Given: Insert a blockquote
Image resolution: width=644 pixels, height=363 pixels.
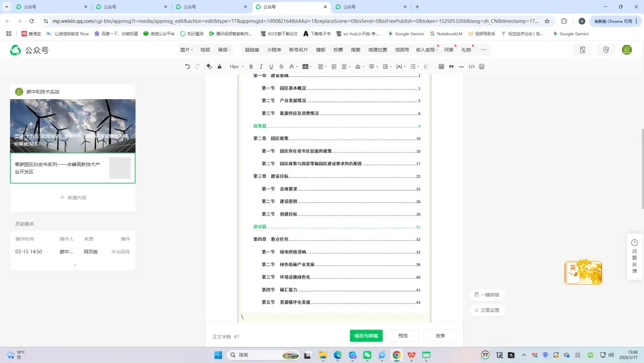Looking at the screenshot, I should (x=451, y=67).
